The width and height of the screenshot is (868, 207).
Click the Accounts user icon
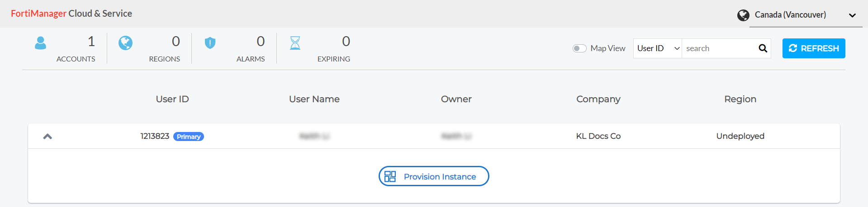41,43
